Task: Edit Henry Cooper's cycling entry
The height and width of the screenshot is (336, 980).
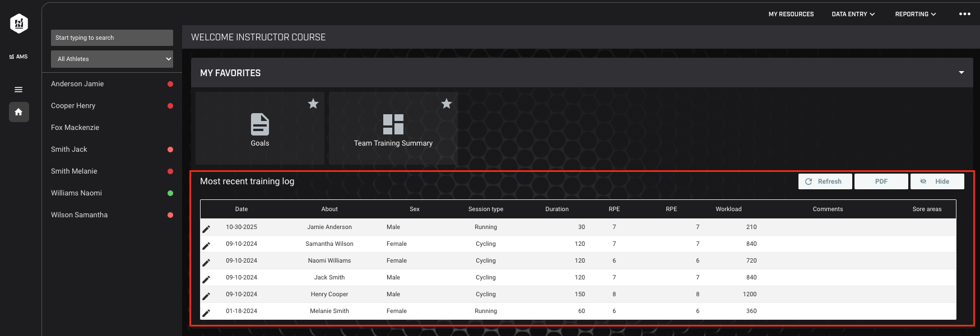Action: tap(206, 296)
